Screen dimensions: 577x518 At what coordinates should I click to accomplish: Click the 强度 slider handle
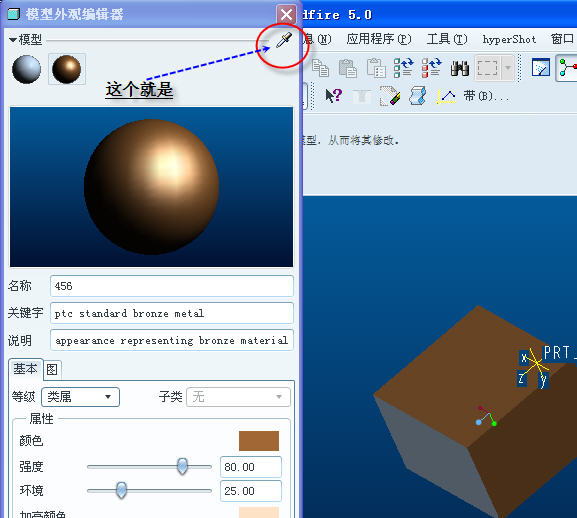click(182, 466)
